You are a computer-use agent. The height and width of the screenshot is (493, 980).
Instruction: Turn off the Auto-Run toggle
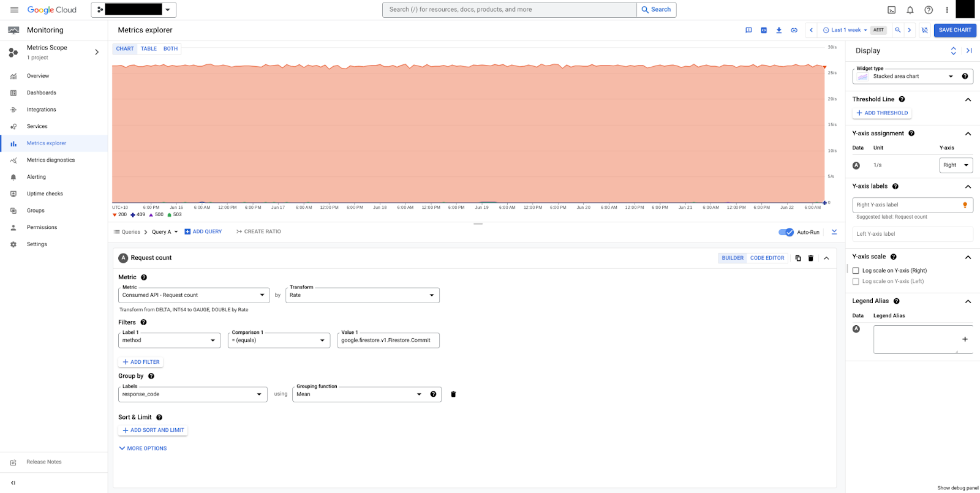786,232
